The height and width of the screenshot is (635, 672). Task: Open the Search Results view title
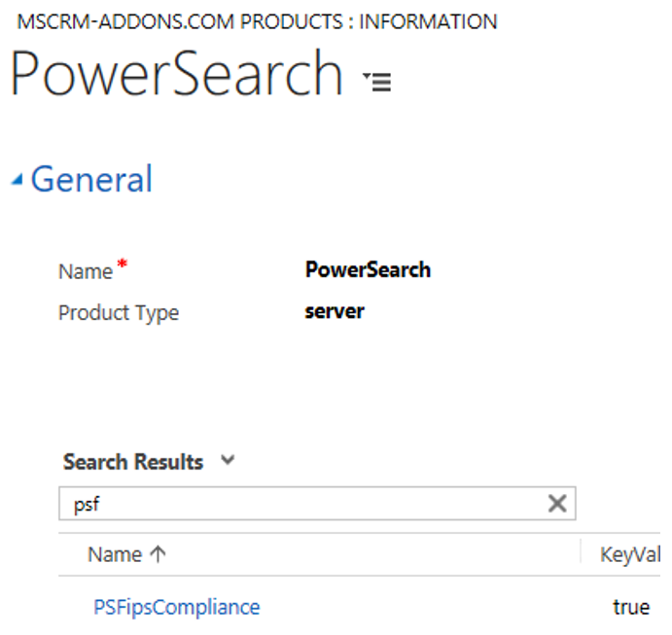(133, 462)
